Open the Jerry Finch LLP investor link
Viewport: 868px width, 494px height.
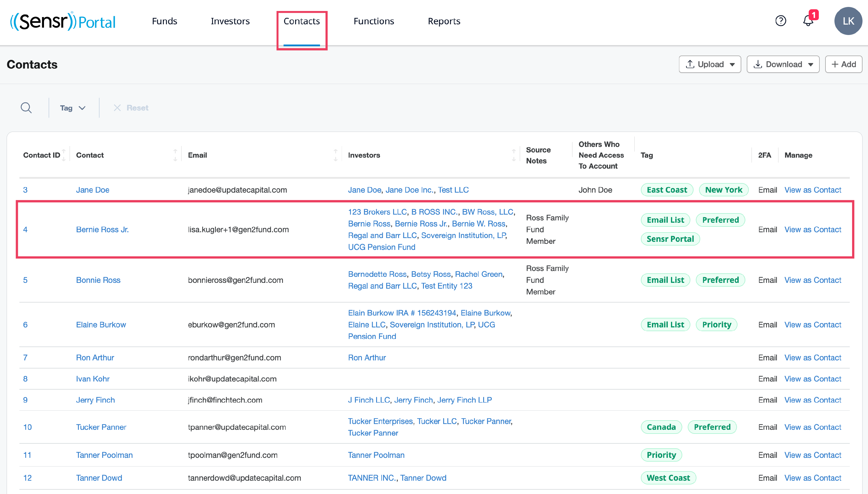[x=464, y=400]
